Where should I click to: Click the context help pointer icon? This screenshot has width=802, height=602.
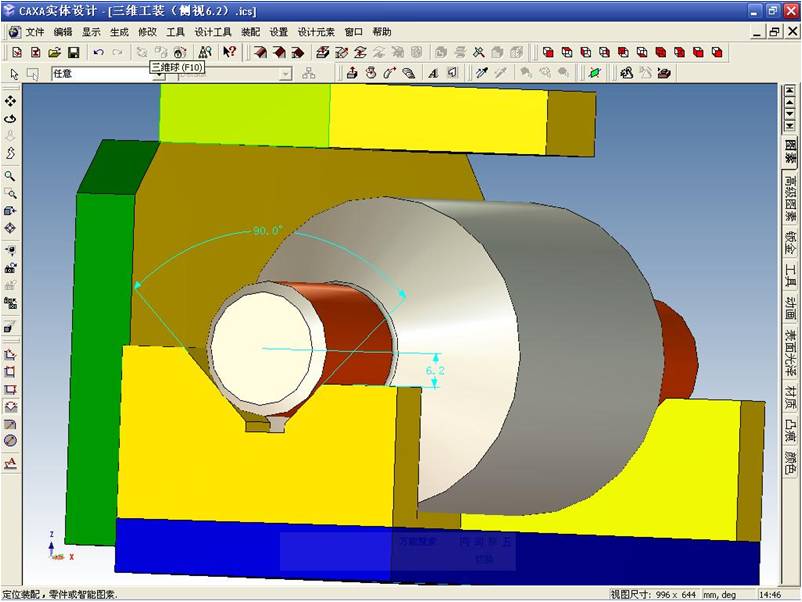pyautogui.click(x=229, y=52)
